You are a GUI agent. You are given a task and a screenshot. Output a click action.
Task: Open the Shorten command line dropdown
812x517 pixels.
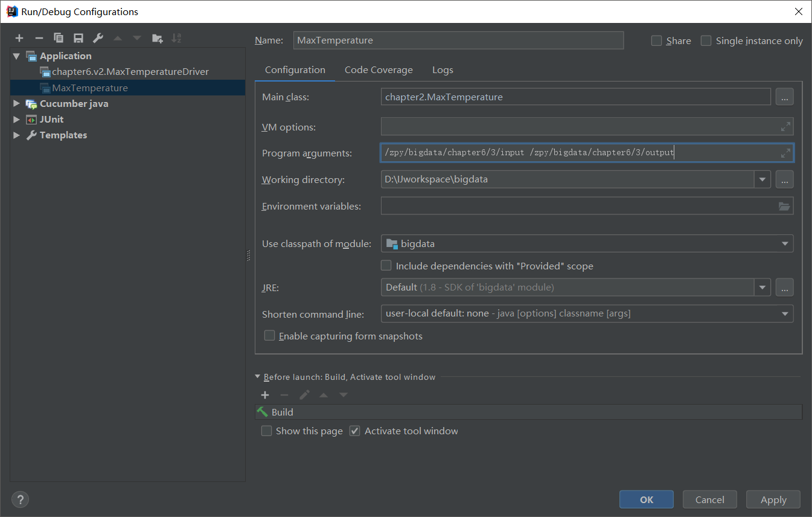tap(785, 313)
